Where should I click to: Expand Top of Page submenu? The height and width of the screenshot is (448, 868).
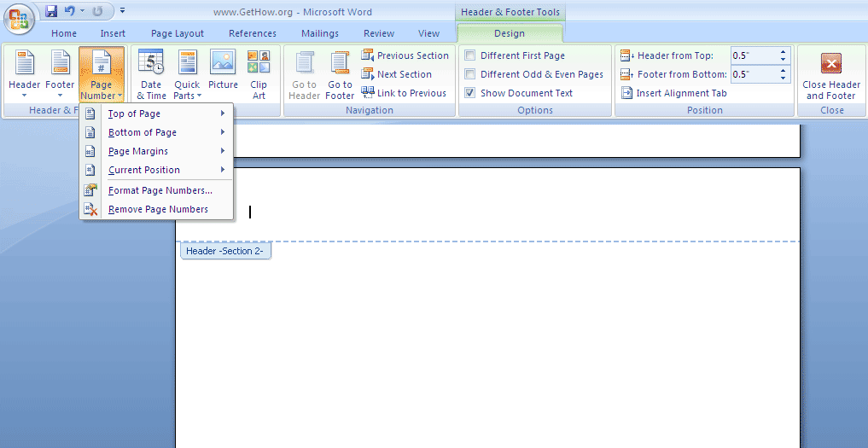[156, 113]
